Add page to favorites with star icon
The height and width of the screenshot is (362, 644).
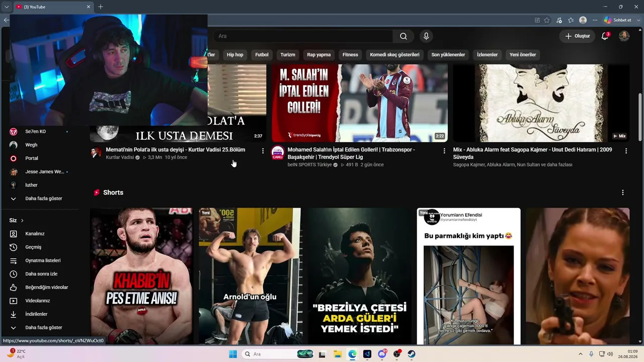546,20
